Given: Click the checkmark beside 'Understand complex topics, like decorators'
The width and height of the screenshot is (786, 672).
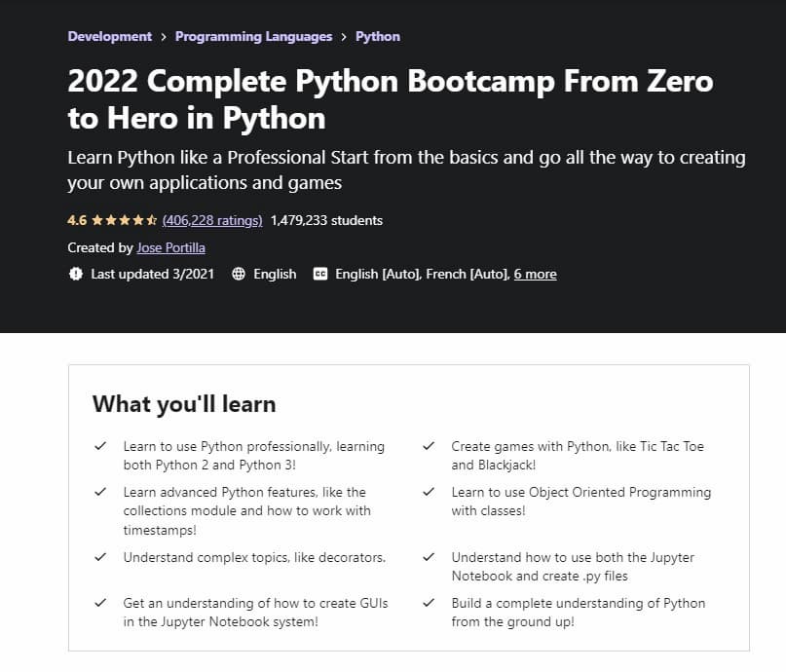Looking at the screenshot, I should coord(100,557).
